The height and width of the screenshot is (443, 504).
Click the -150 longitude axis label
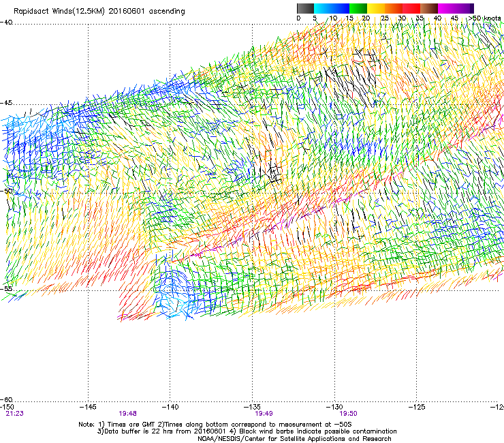click(x=7, y=408)
